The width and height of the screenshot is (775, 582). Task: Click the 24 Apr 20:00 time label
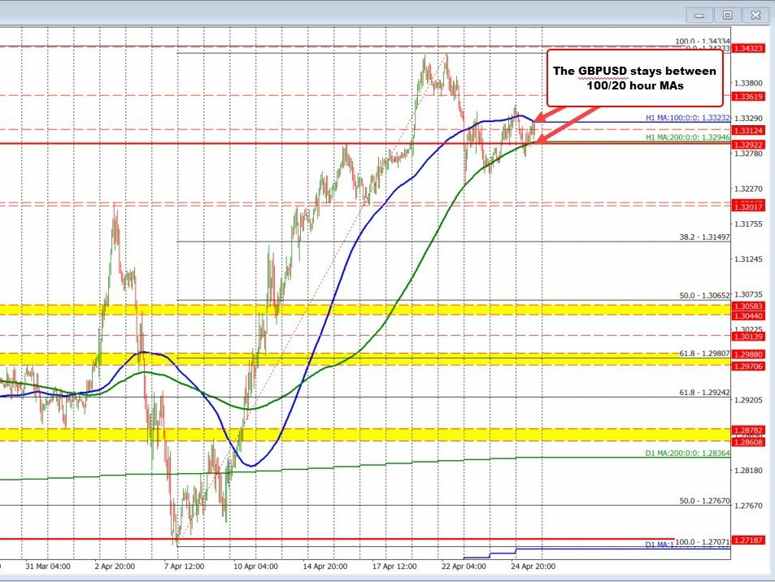pos(532,567)
